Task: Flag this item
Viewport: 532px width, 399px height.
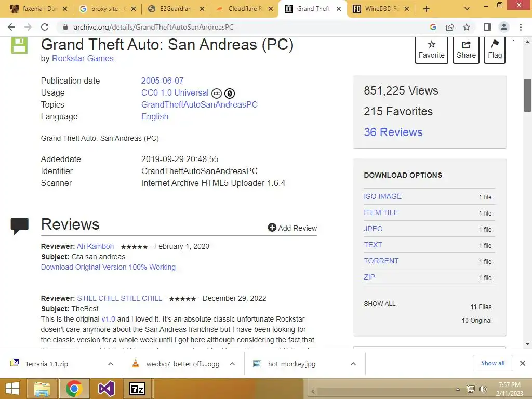Action: pos(495,50)
